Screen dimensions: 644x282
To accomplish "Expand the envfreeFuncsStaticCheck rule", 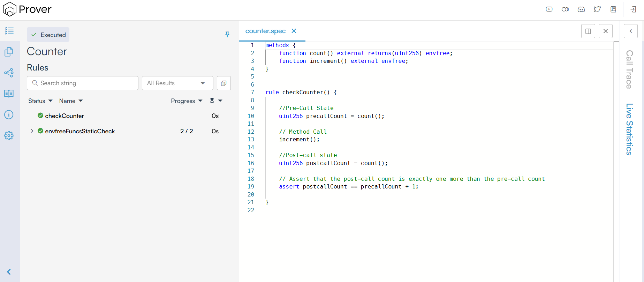I will (32, 131).
